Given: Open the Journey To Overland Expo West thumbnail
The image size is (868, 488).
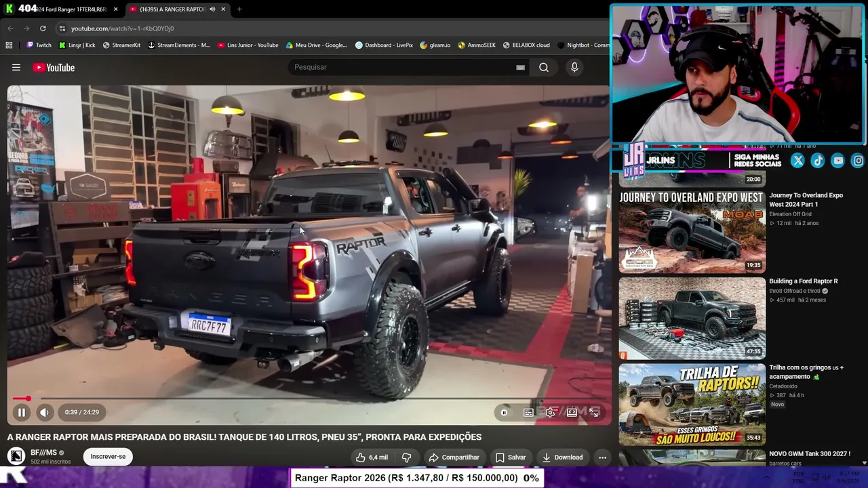Looking at the screenshot, I should (x=692, y=231).
